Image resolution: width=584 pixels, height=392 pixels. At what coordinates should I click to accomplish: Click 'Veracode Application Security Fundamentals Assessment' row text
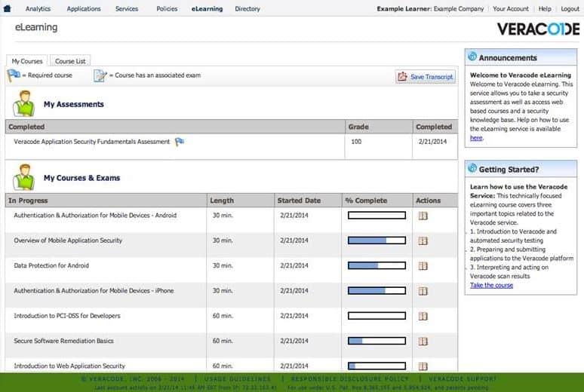(91, 142)
